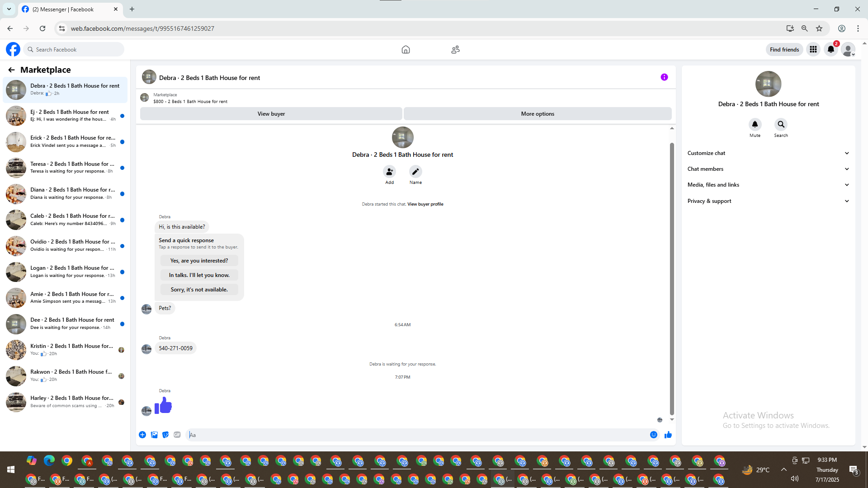This screenshot has height=488, width=868.
Task: Open Chrome zoom magnifier icon
Action: point(805,28)
